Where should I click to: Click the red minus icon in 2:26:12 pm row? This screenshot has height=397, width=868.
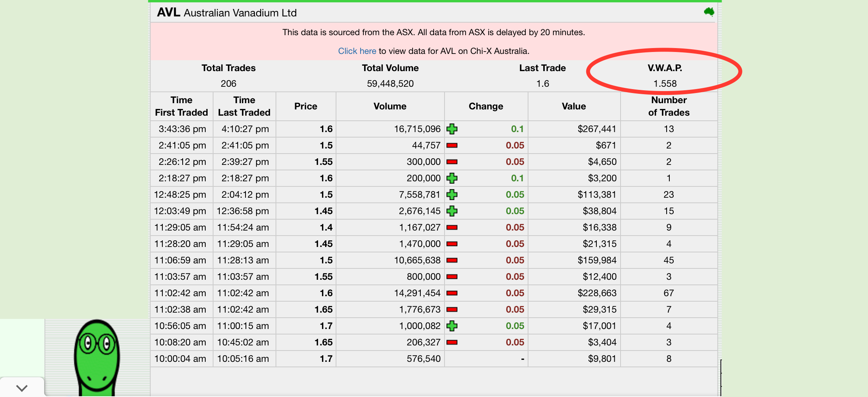pyautogui.click(x=452, y=162)
